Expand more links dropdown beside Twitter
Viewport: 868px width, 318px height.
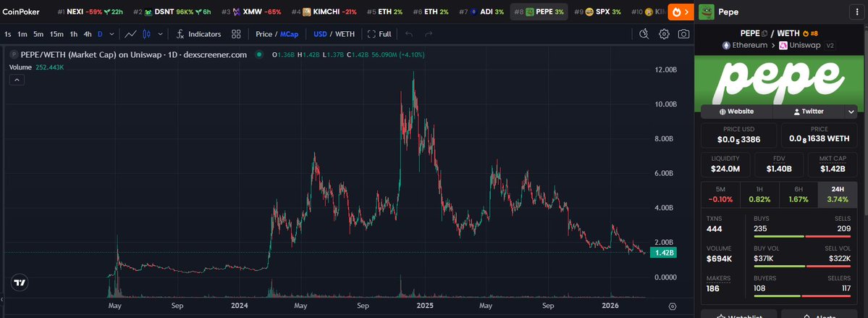[851, 112]
